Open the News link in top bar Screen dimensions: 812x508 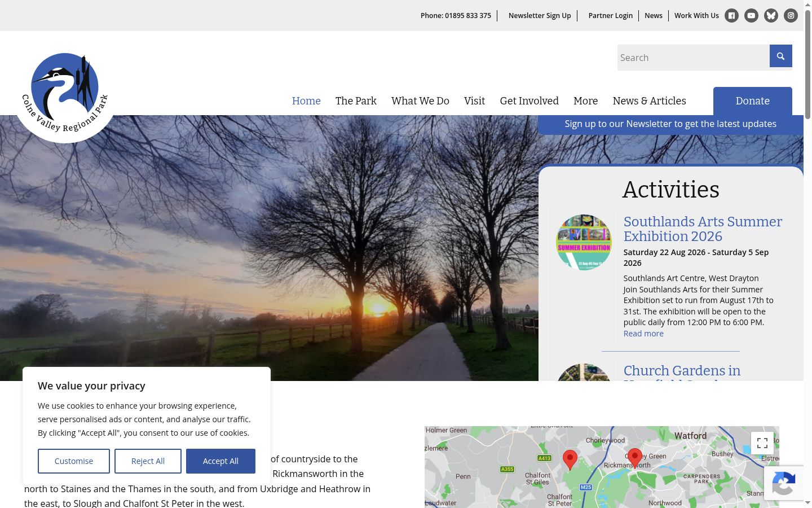click(x=654, y=16)
